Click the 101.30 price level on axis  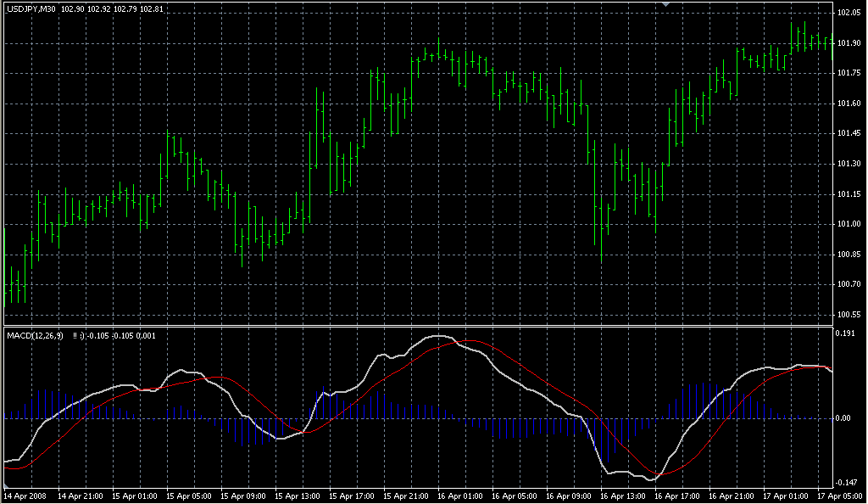point(849,164)
